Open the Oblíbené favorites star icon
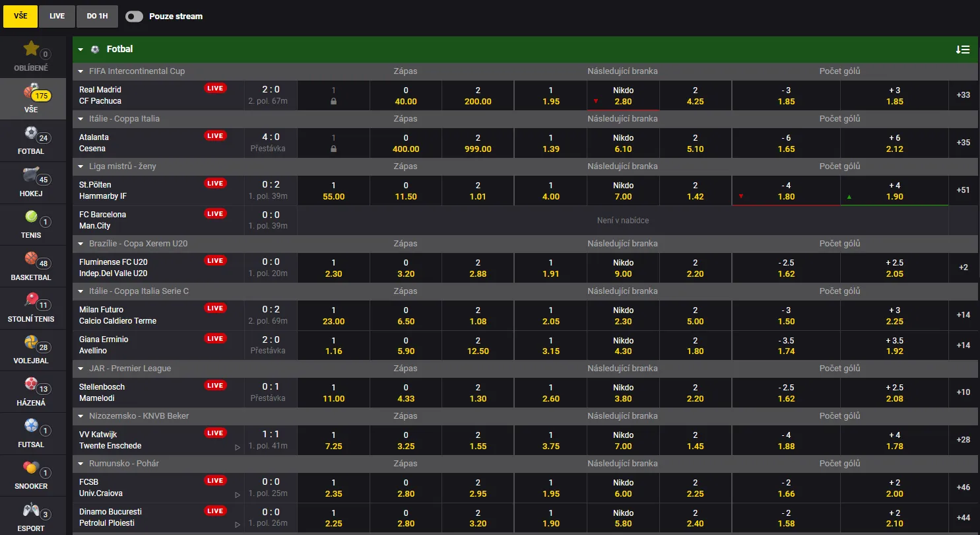980x535 pixels. coord(31,49)
